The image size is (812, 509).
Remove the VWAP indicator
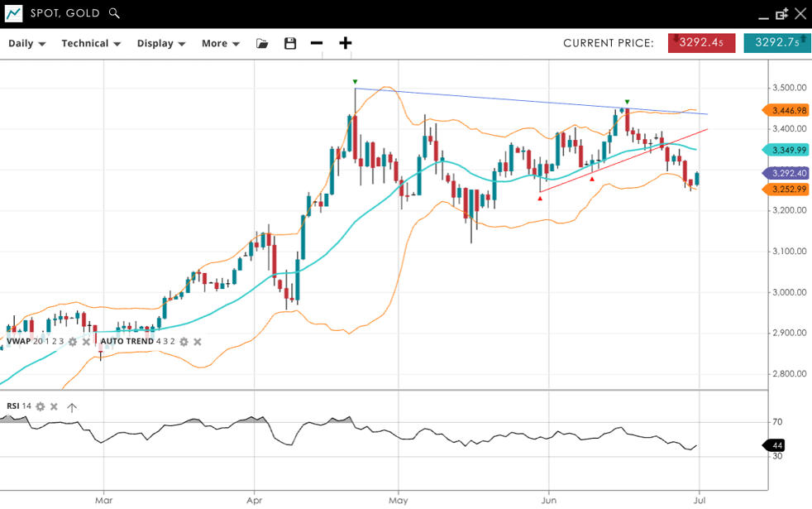coord(86,341)
